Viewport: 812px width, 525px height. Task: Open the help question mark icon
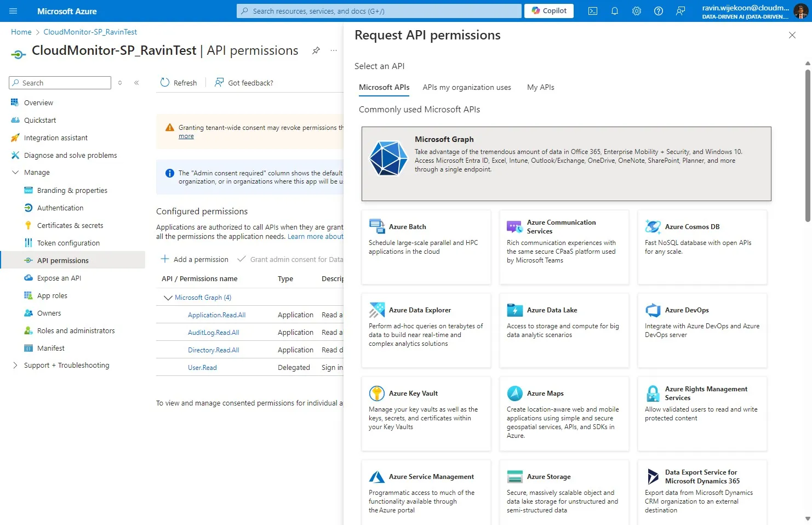[x=659, y=11]
